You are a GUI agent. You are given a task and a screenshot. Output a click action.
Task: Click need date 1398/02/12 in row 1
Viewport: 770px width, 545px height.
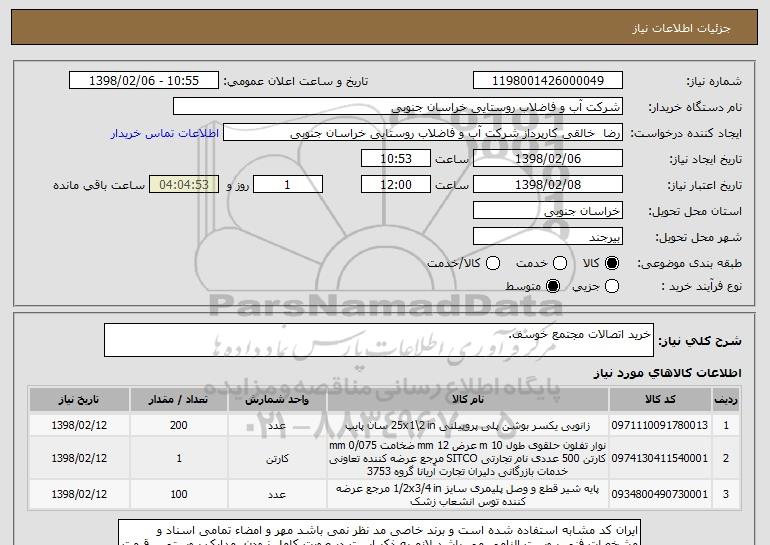[79, 426]
